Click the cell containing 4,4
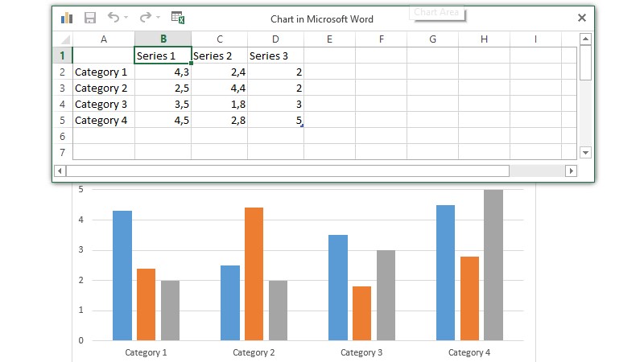 tap(219, 88)
